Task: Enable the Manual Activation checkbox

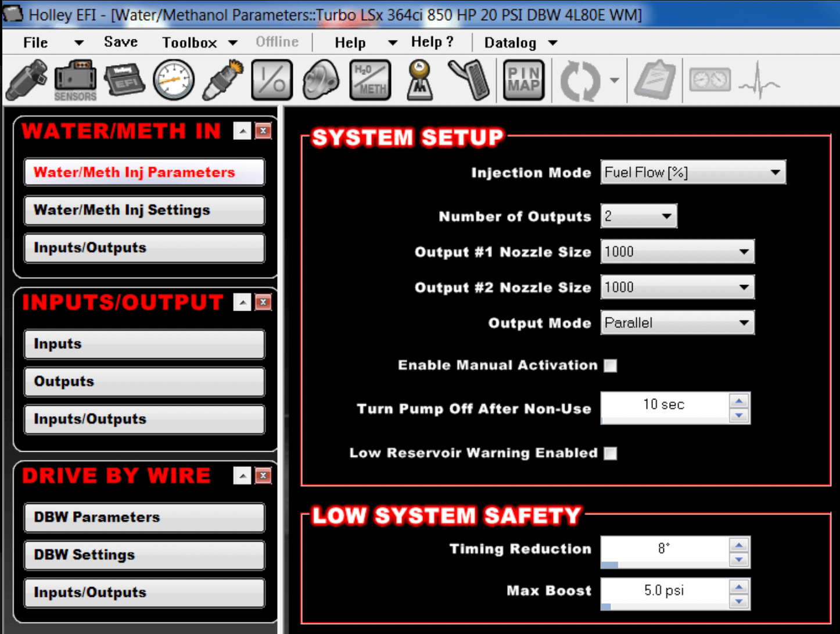Action: click(610, 365)
